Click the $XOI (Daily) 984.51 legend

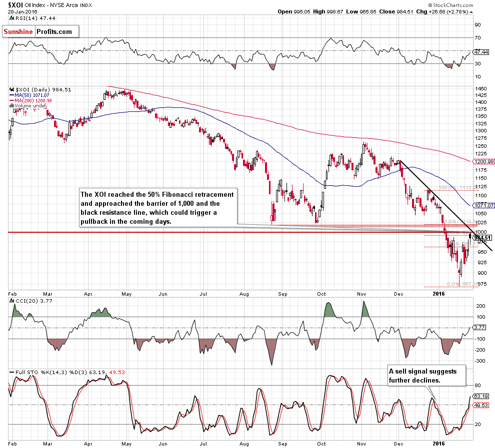(40, 89)
